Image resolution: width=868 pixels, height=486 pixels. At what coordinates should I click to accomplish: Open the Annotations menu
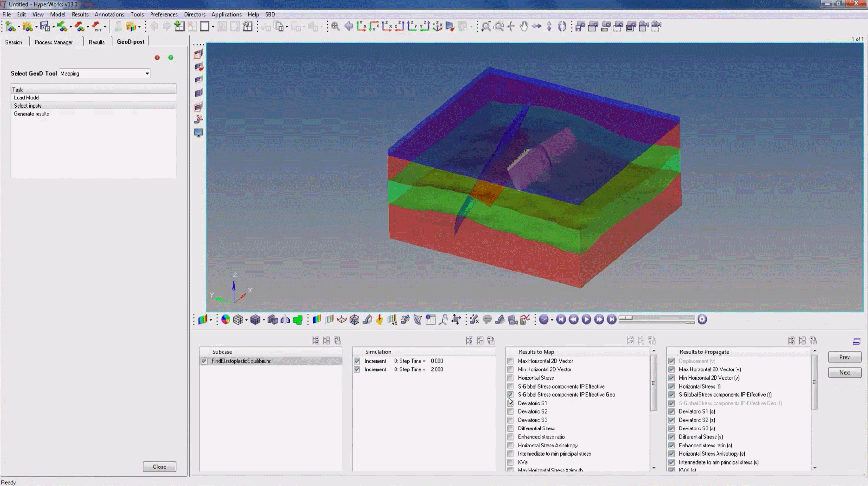pyautogui.click(x=109, y=14)
